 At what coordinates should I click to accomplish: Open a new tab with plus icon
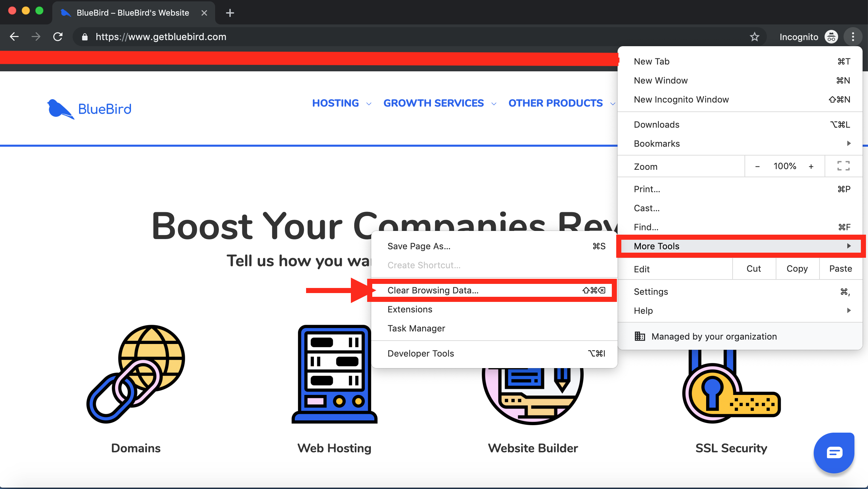click(230, 13)
